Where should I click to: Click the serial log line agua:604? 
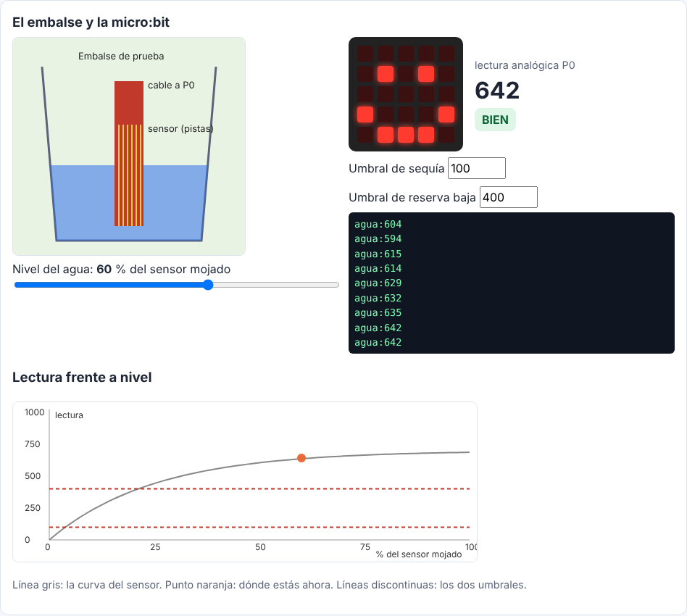378,225
